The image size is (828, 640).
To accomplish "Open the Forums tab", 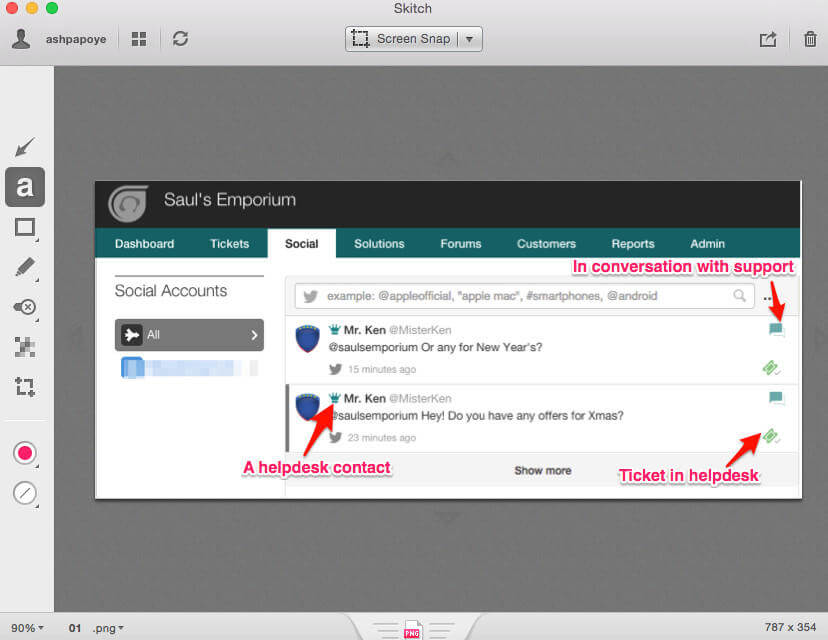I will 460,243.
